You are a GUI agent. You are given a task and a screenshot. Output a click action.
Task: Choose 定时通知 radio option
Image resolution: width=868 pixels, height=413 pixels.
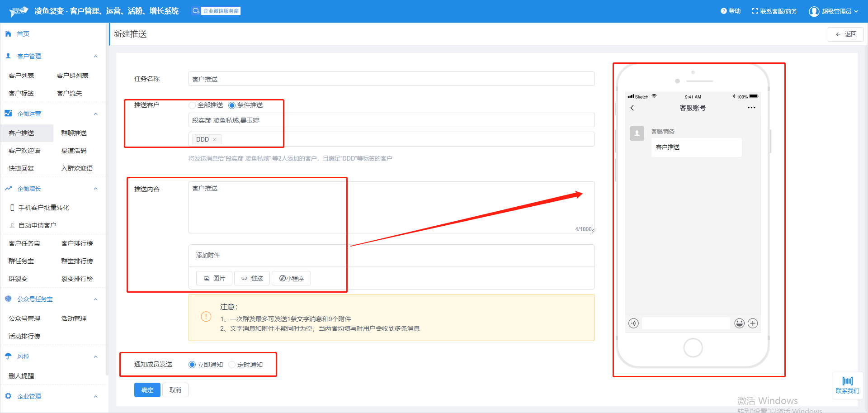(x=232, y=365)
